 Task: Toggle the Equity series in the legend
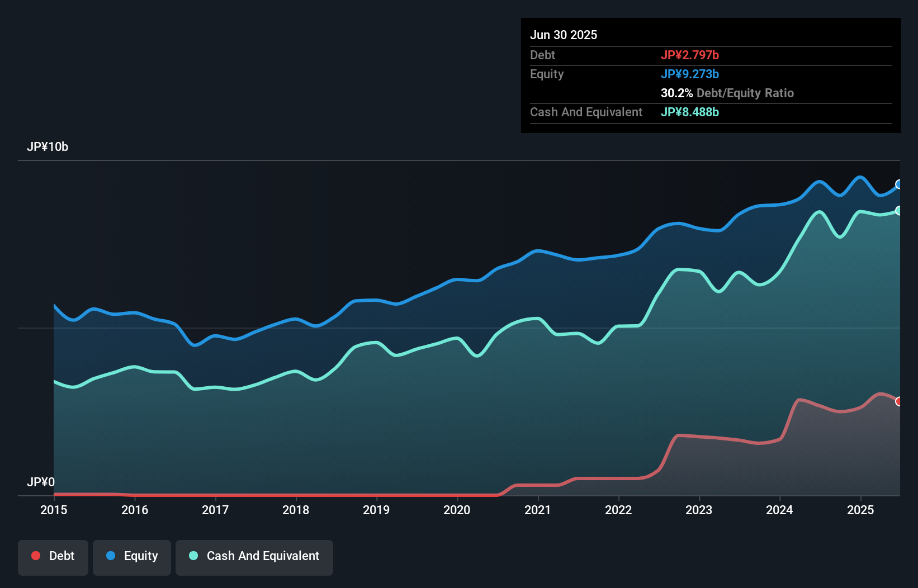click(x=131, y=556)
